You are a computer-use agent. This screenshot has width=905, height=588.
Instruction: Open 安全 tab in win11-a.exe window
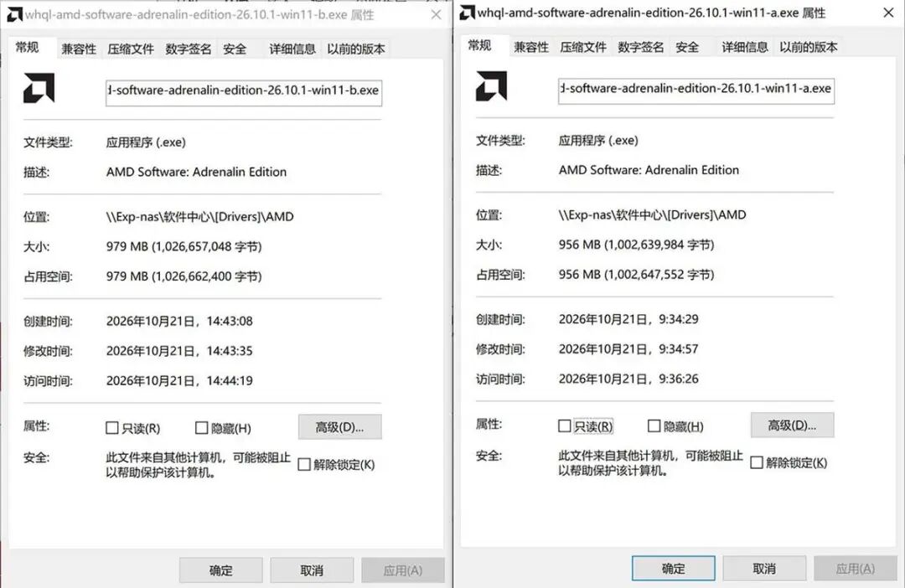687,47
